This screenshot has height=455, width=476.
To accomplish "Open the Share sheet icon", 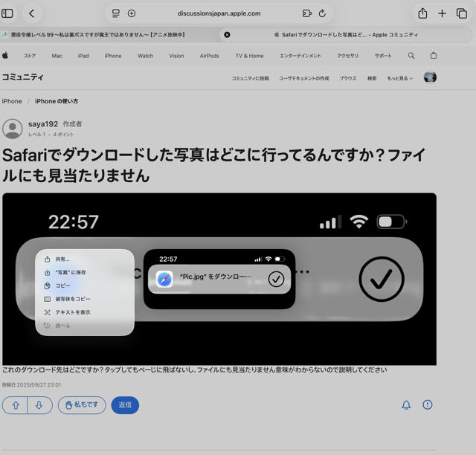I will point(422,13).
